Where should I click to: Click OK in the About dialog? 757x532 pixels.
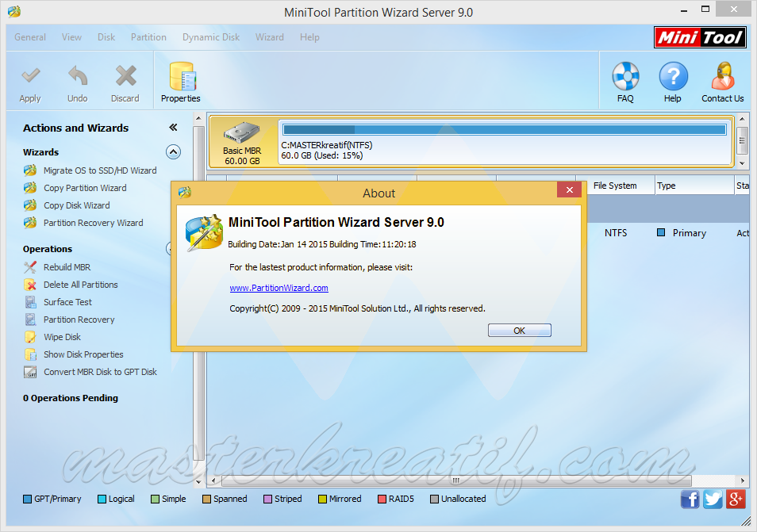(x=520, y=331)
